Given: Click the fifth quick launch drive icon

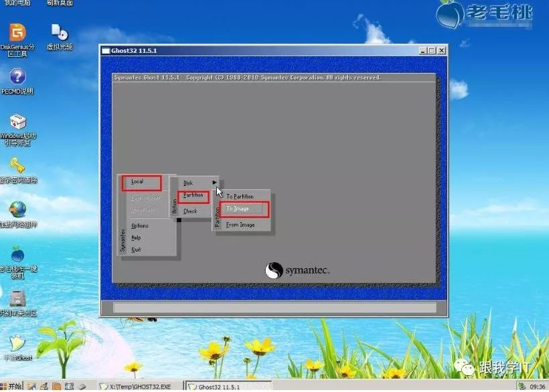Looking at the screenshot, I should click(x=82, y=387).
